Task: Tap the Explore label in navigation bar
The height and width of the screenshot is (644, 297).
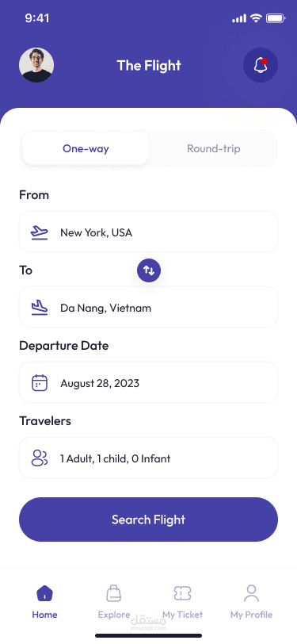Action: click(113, 615)
